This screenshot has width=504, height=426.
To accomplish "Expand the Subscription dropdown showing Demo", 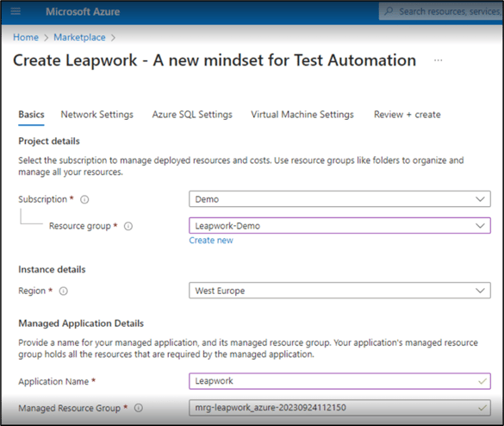I will pyautogui.click(x=339, y=199).
